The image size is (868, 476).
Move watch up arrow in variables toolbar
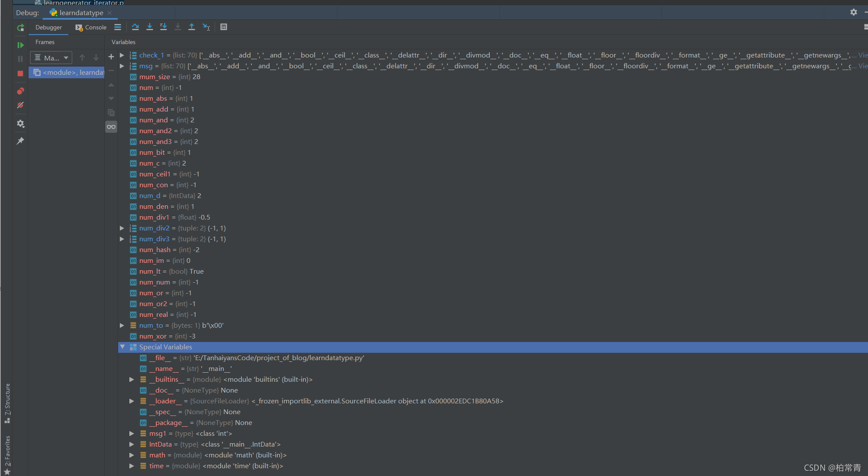111,85
